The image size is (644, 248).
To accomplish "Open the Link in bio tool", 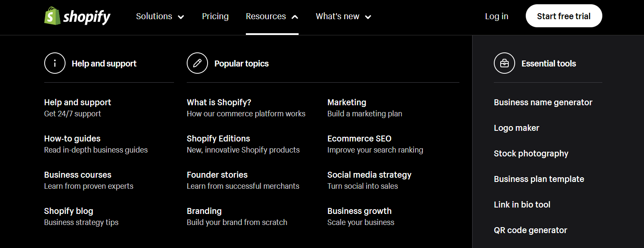I will tap(522, 205).
